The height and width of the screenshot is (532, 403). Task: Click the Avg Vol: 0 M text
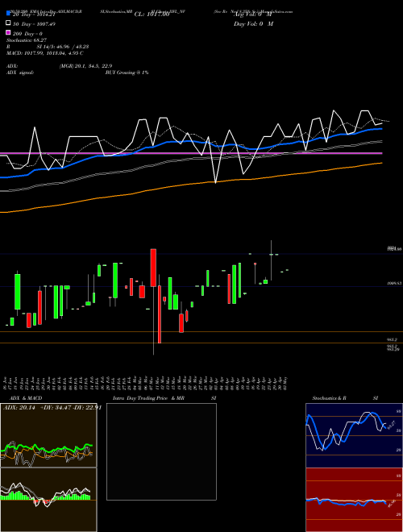click(x=253, y=15)
